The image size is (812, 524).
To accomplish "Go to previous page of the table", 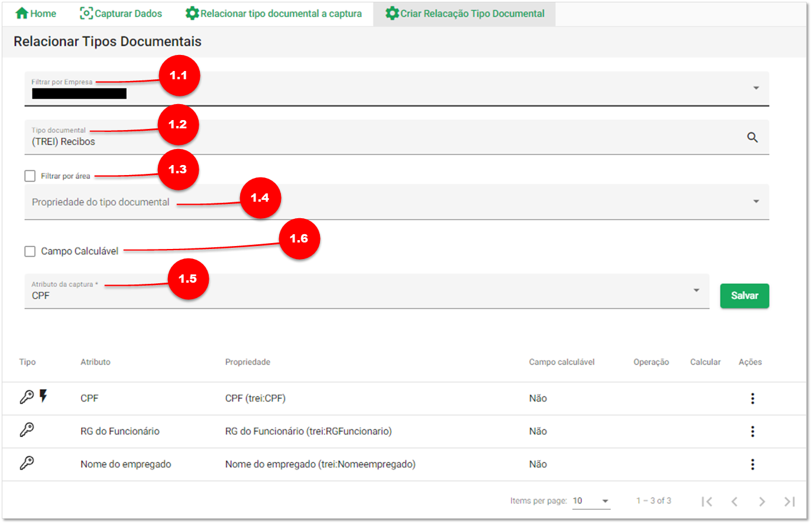I will (x=735, y=502).
